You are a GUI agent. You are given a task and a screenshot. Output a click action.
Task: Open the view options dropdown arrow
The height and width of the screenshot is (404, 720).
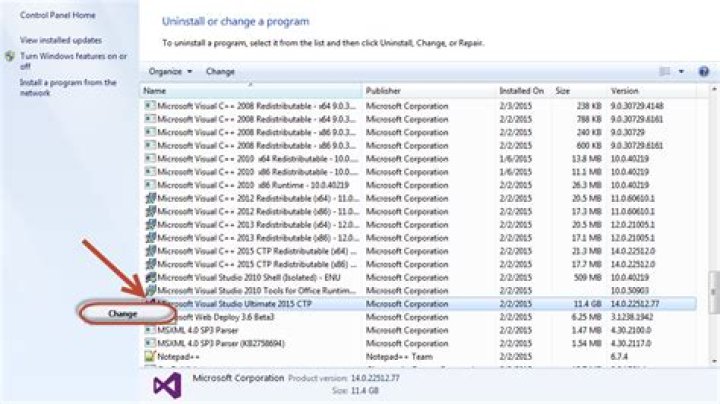click(x=681, y=72)
